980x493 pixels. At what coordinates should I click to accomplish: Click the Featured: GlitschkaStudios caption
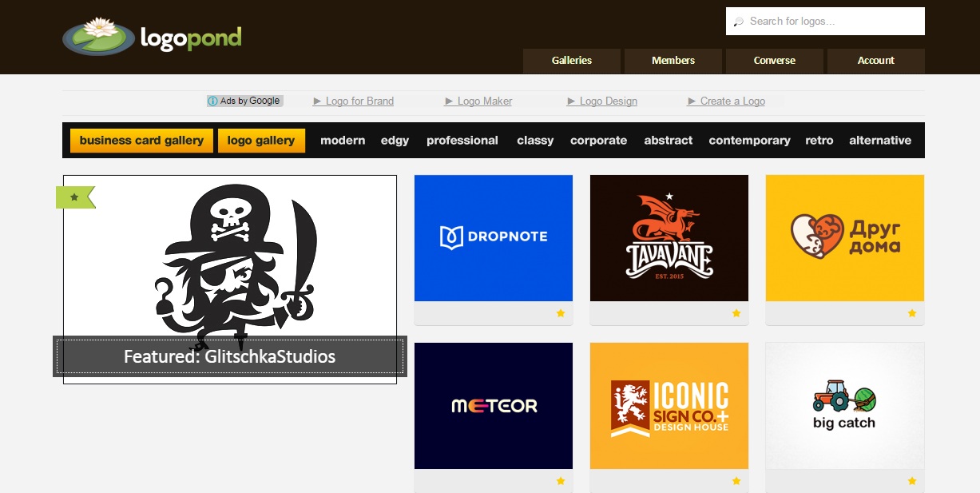point(230,356)
